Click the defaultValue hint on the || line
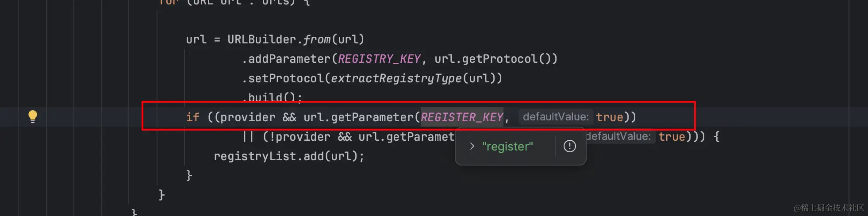 pos(618,136)
